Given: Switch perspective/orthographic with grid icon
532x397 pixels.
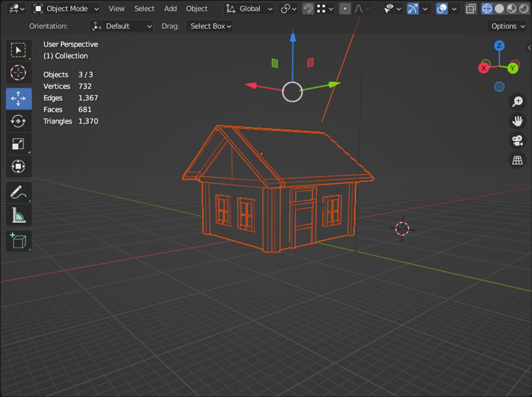Looking at the screenshot, I should pyautogui.click(x=517, y=160).
